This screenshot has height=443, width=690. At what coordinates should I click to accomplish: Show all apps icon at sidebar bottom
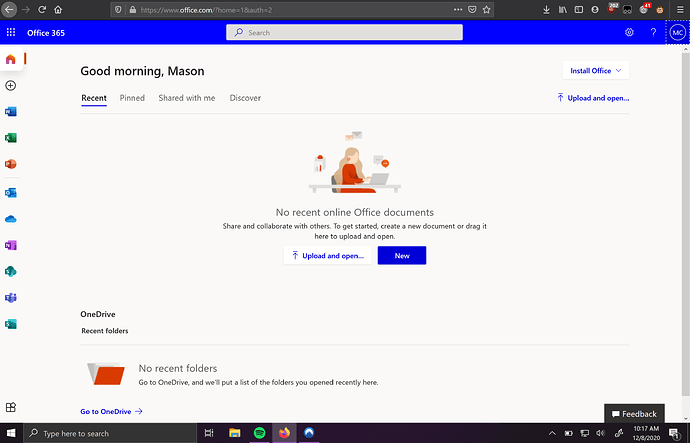[x=11, y=407]
